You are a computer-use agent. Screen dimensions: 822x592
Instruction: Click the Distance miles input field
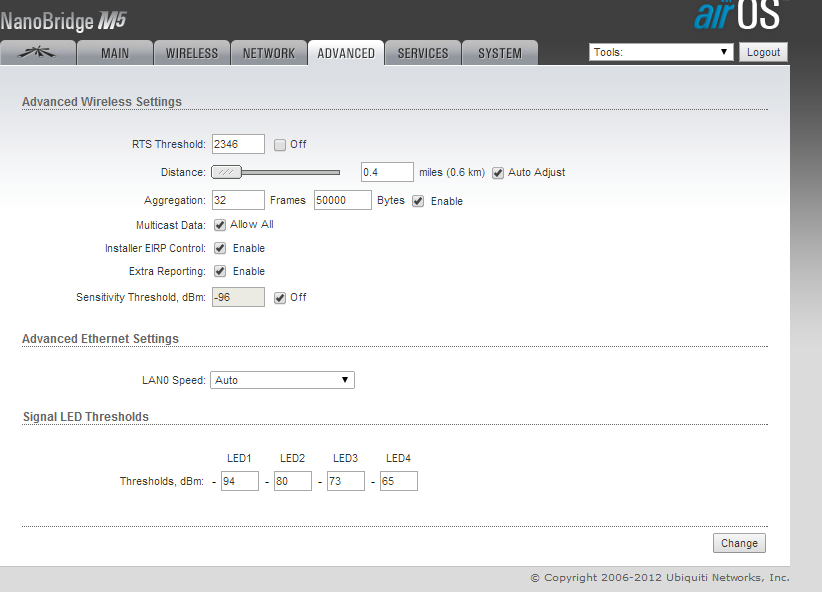387,172
